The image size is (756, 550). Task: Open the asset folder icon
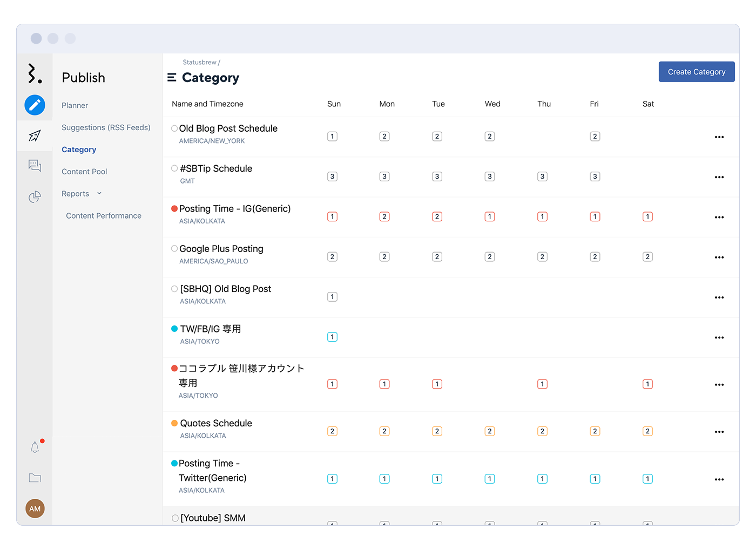pyautogui.click(x=35, y=478)
